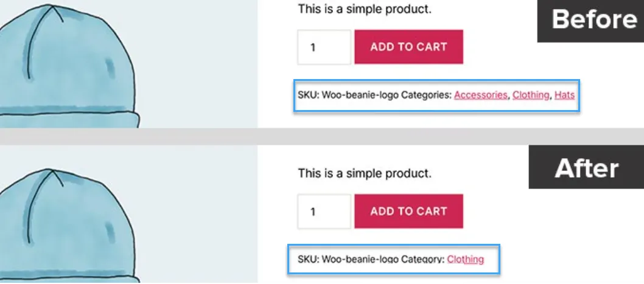Click the SKU: label in the After section
The image size is (644, 284).
pos(308,260)
